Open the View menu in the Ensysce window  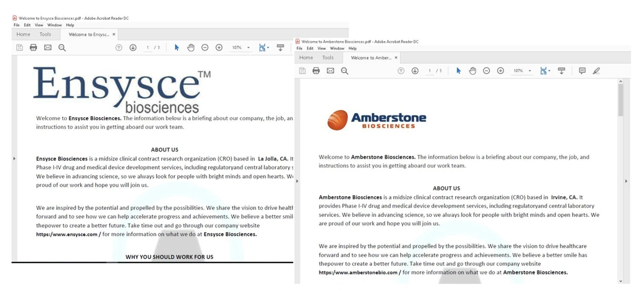[x=39, y=25]
